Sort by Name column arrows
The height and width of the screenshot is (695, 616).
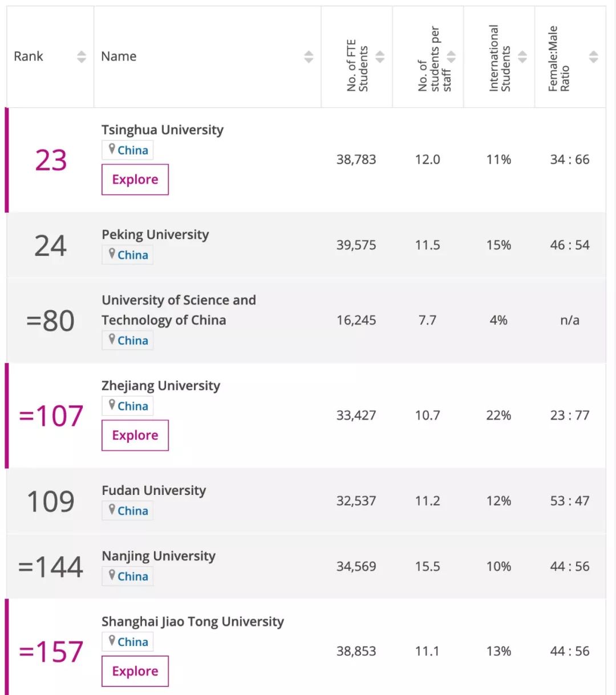tap(309, 56)
